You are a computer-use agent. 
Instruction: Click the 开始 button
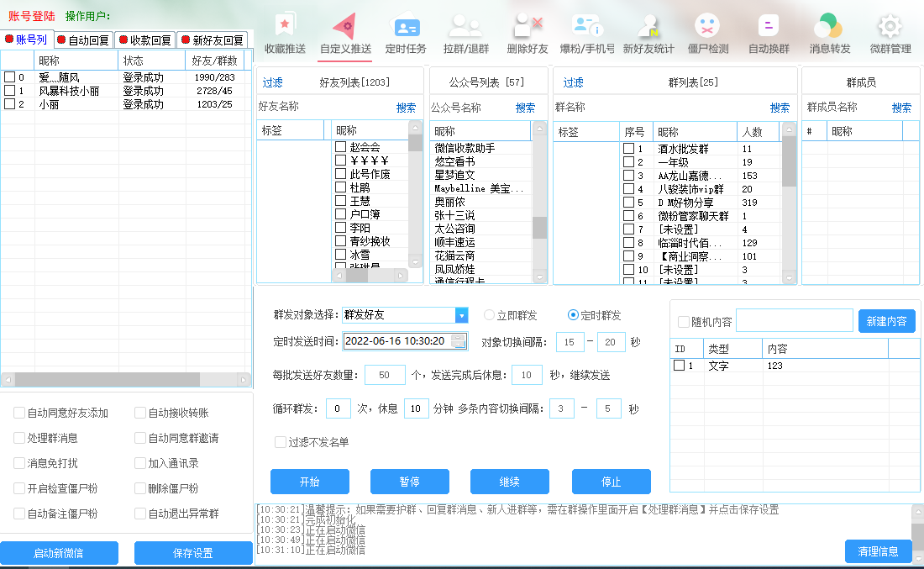309,482
